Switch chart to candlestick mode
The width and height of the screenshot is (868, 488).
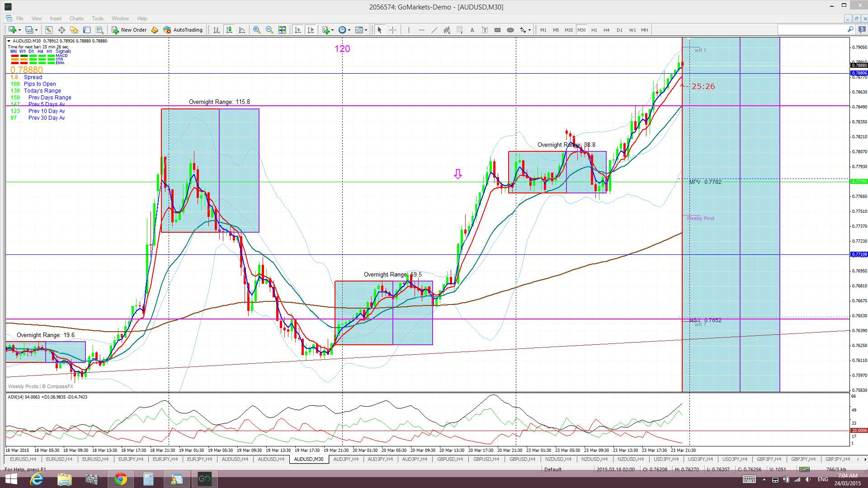[229, 30]
